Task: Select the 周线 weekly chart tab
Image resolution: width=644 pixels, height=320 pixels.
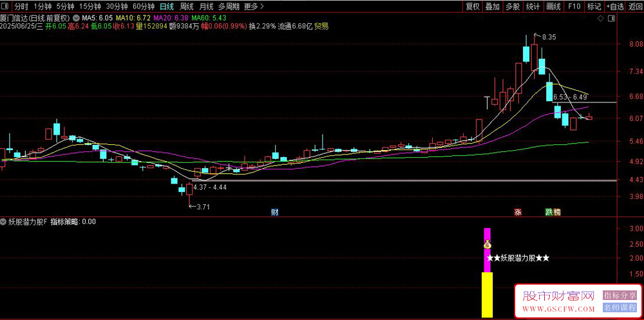Action: pyautogui.click(x=187, y=6)
